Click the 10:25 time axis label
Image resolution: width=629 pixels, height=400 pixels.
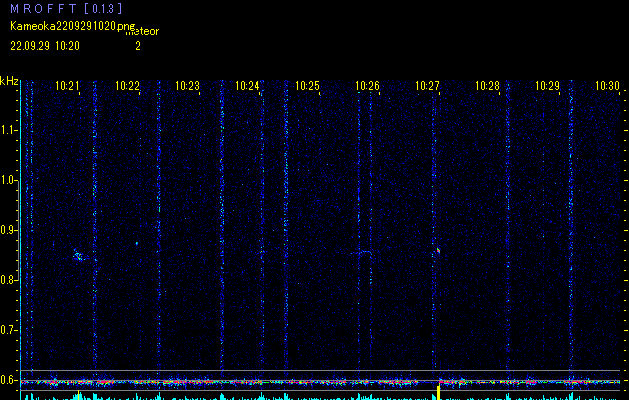307,86
